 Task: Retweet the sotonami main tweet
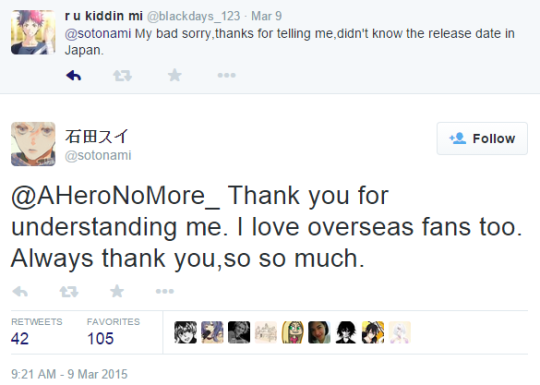(69, 292)
